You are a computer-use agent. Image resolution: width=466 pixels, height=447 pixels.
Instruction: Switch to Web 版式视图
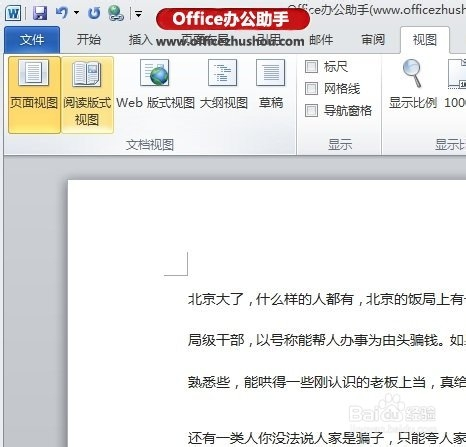(x=155, y=85)
